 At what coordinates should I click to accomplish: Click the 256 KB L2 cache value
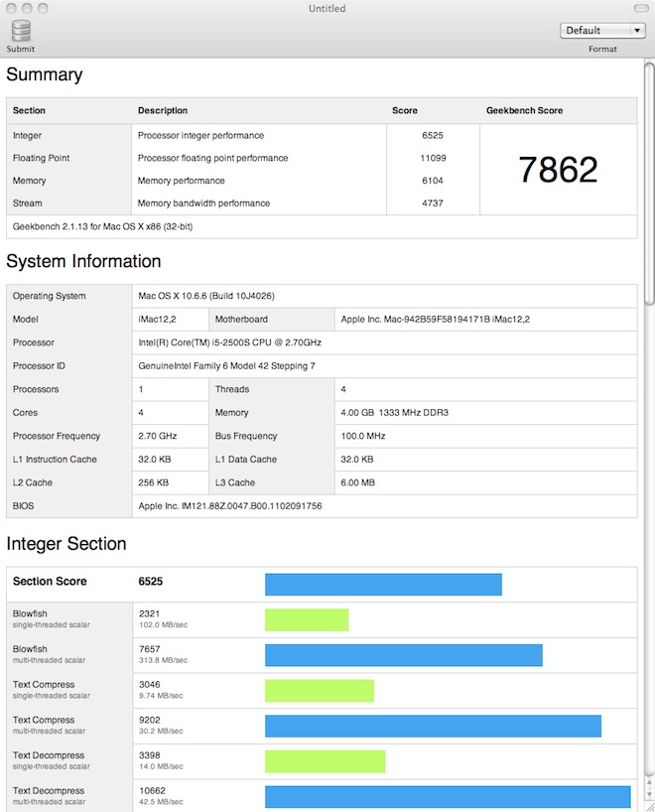[x=153, y=482]
